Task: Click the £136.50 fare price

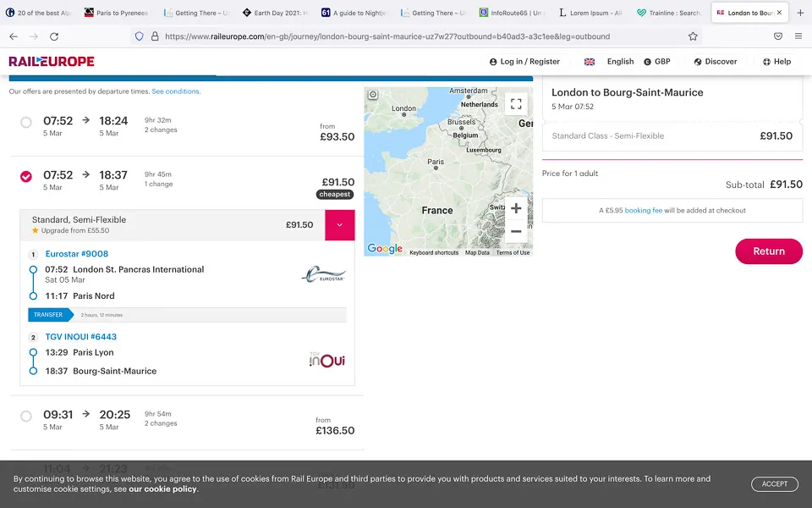Action: click(x=335, y=431)
